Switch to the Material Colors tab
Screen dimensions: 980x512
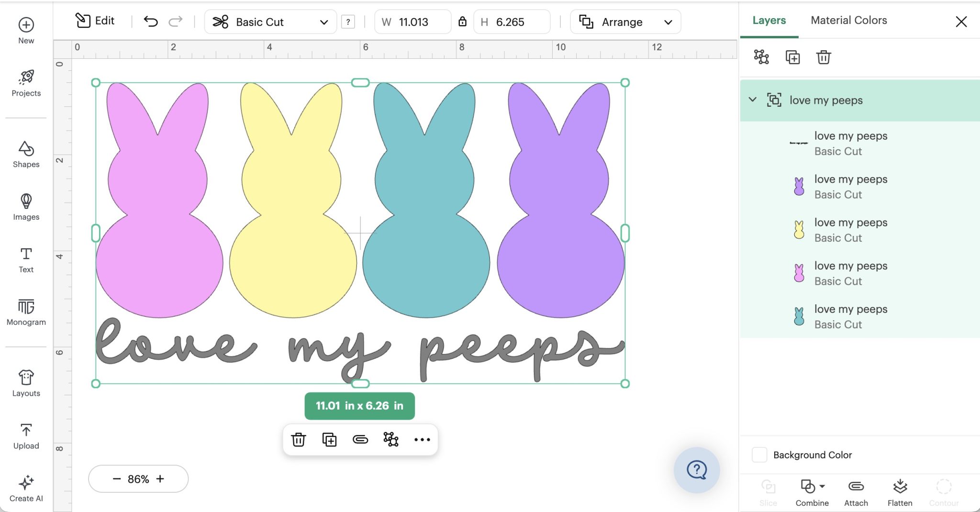[x=848, y=20]
